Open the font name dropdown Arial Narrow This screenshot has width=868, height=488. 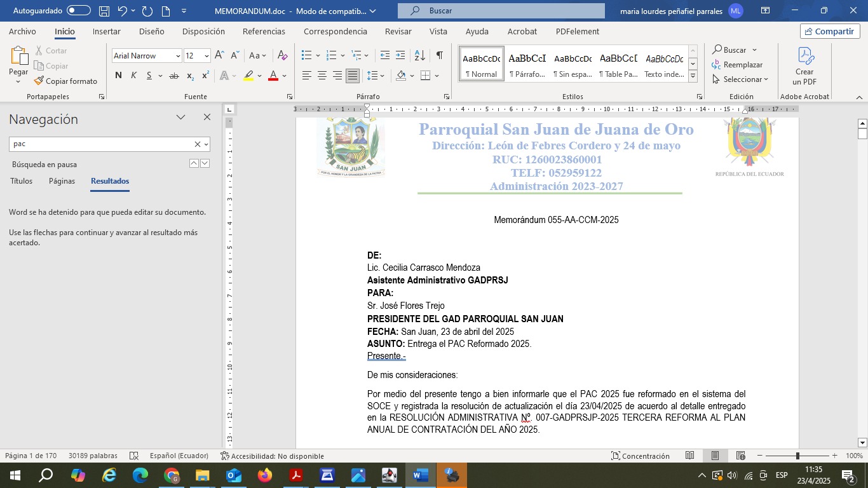[147, 56]
